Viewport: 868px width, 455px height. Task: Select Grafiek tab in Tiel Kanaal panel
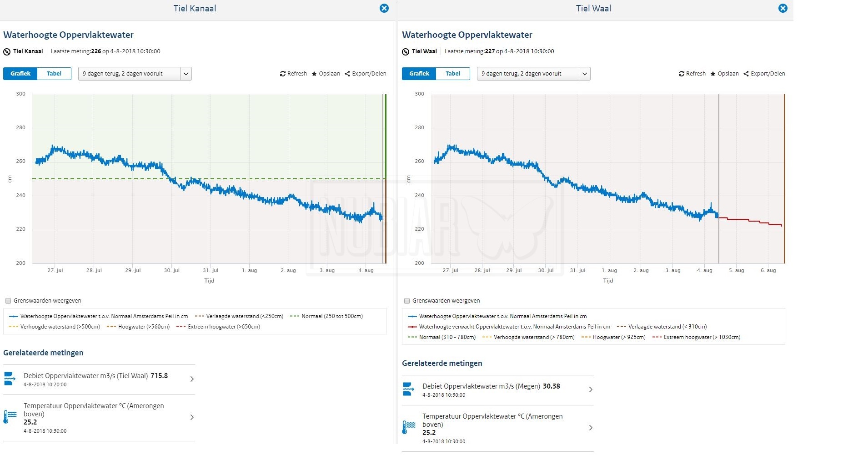point(20,74)
